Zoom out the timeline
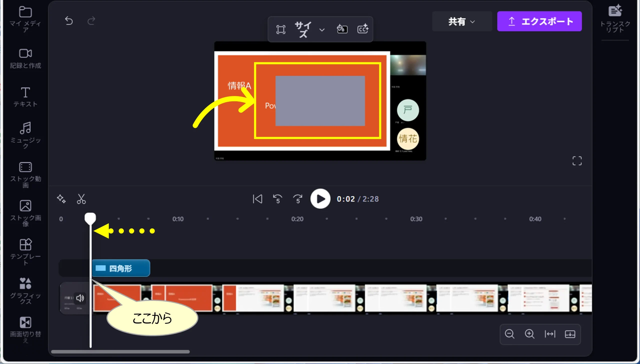Image resolution: width=640 pixels, height=364 pixels. tap(509, 334)
